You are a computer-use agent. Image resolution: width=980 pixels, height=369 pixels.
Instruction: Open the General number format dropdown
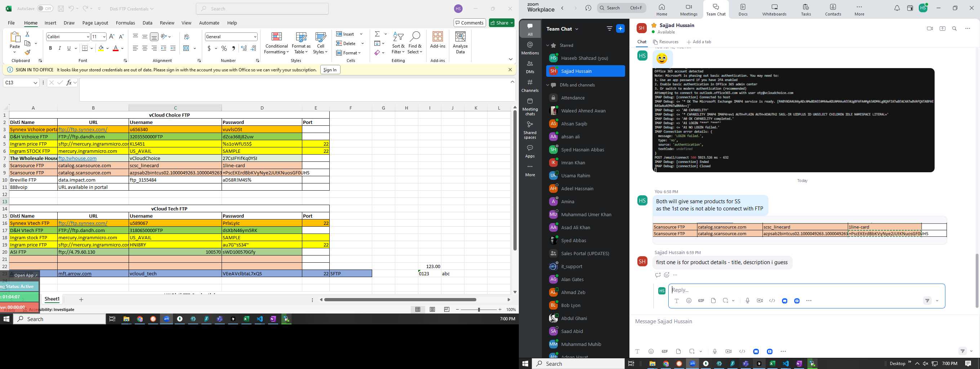tap(255, 36)
